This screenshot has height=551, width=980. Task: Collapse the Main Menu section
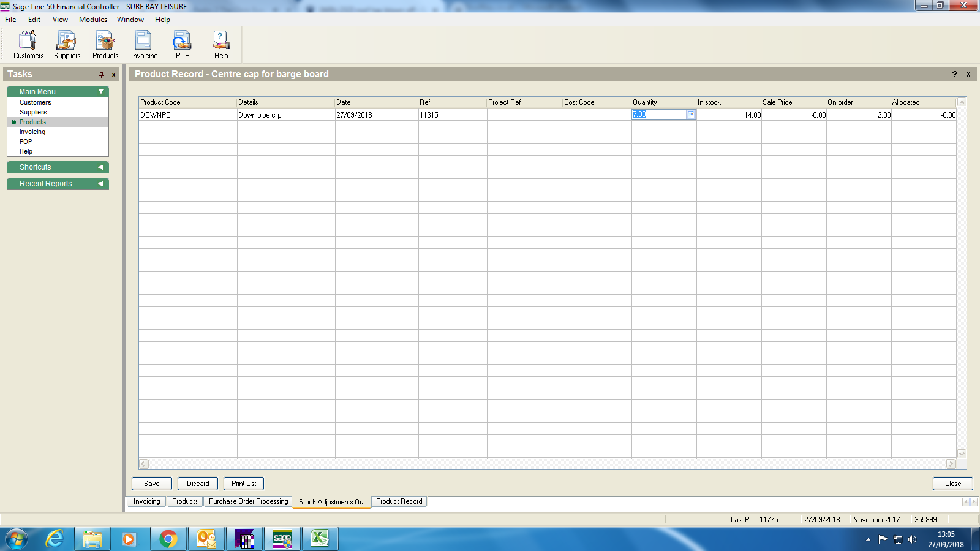(101, 91)
